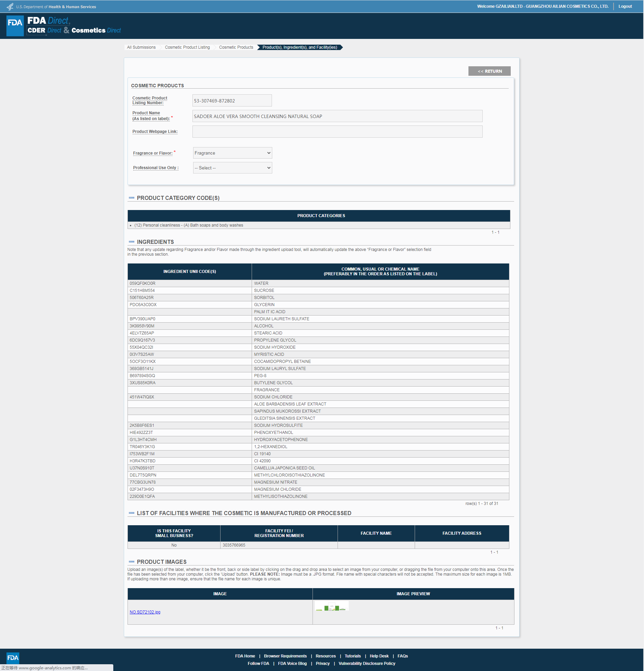Click the Product Name input field
The width and height of the screenshot is (644, 671).
[337, 116]
